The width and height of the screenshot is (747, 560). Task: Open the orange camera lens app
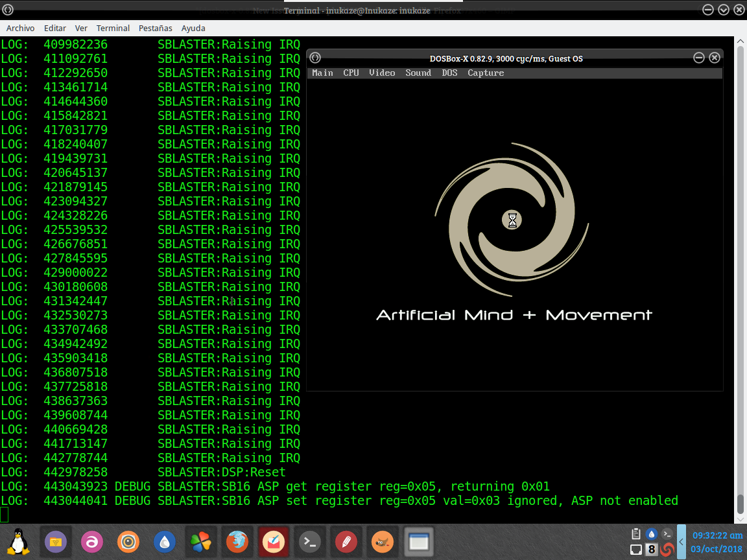pos(128,542)
